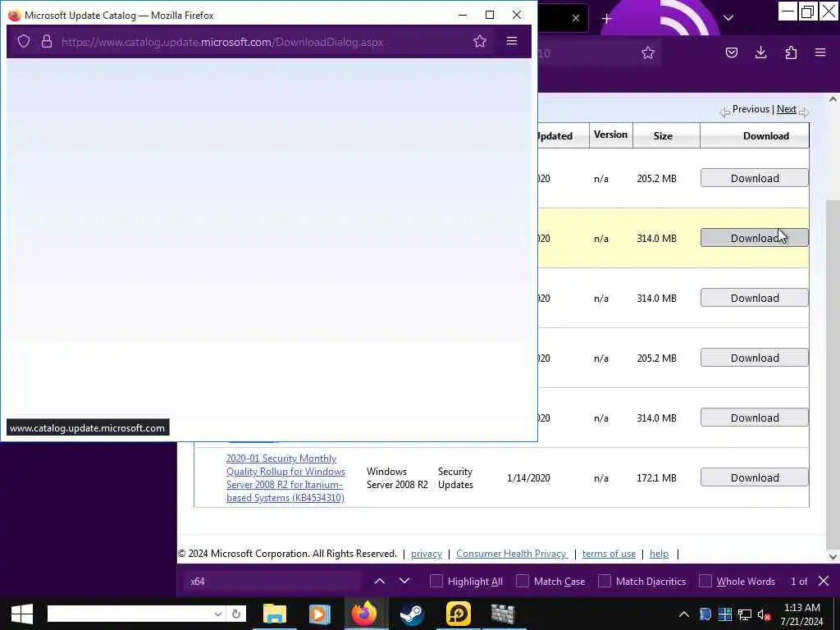Viewport: 840px width, 630px height.
Task: Click the 1/14/2020 date cell
Action: (x=528, y=478)
